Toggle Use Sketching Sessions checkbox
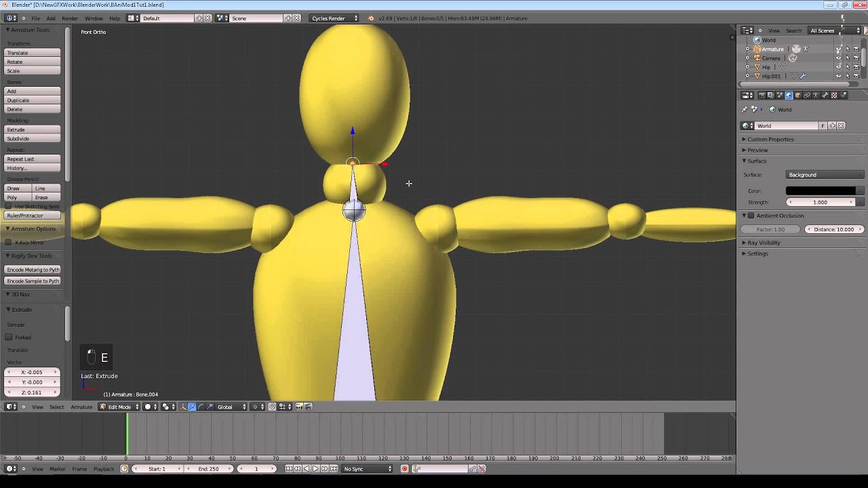 (9, 206)
